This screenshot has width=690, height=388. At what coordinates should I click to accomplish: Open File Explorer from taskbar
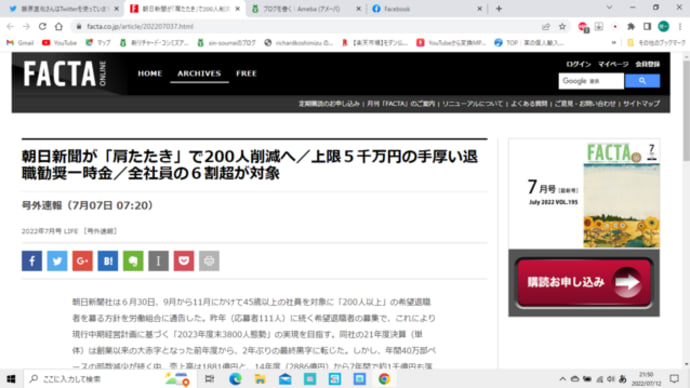(x=260, y=379)
